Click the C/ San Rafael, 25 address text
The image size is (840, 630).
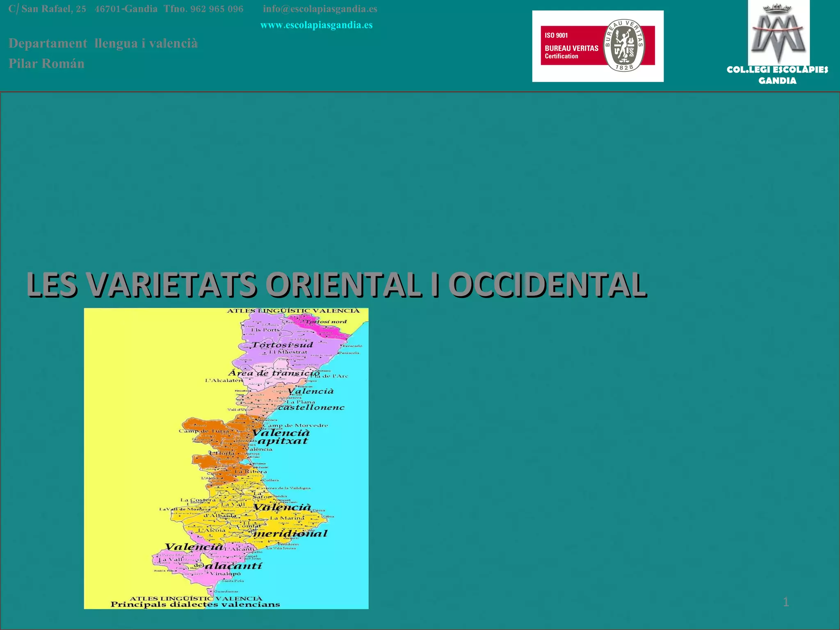(x=47, y=9)
